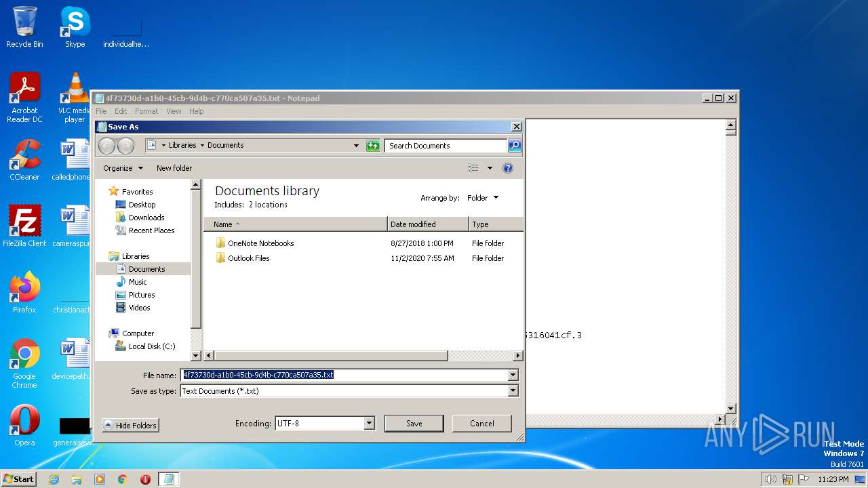Image resolution: width=868 pixels, height=488 pixels.
Task: Open the Save as type combo box
Action: coord(349,391)
